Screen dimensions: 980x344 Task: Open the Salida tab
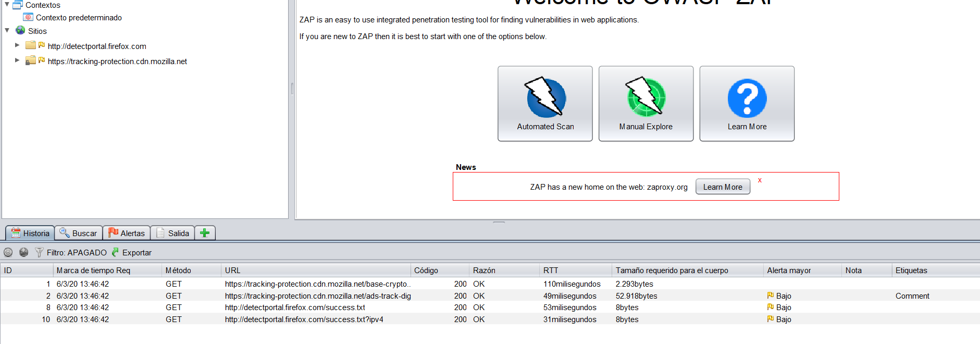[x=172, y=233]
